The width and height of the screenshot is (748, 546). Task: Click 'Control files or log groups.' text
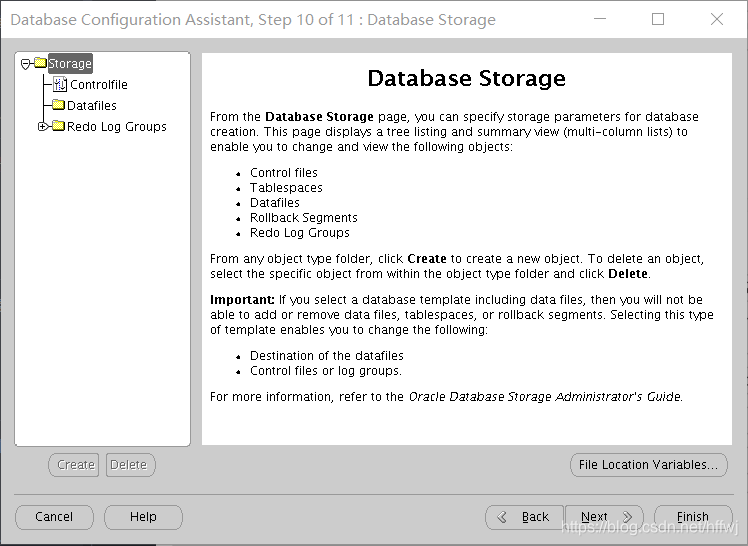coord(326,371)
